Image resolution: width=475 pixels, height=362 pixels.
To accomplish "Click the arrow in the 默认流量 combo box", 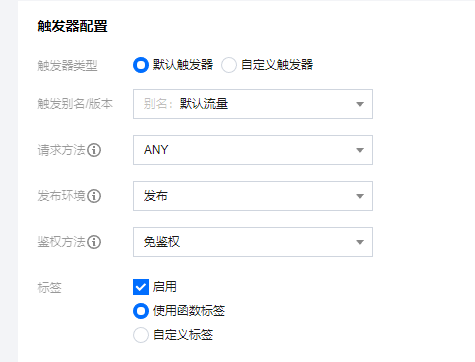I will (x=360, y=104).
